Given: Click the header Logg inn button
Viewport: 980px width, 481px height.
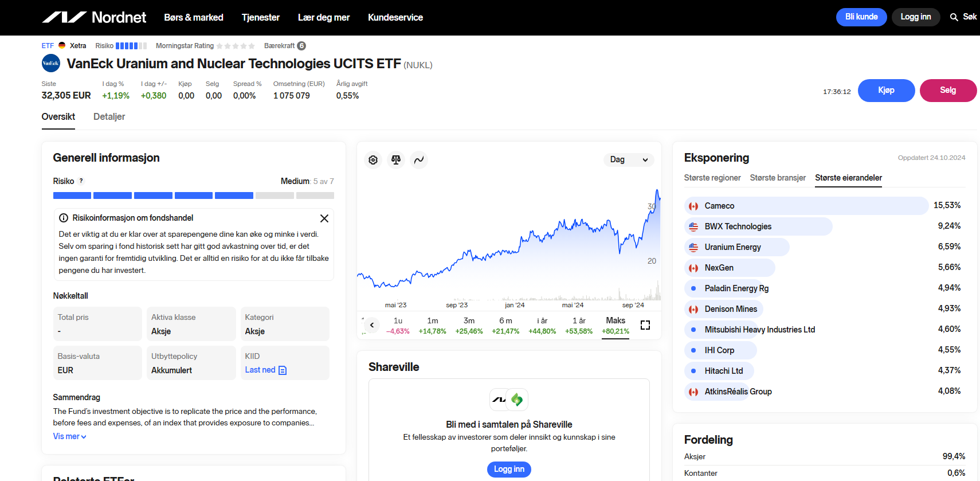Looking at the screenshot, I should (916, 17).
